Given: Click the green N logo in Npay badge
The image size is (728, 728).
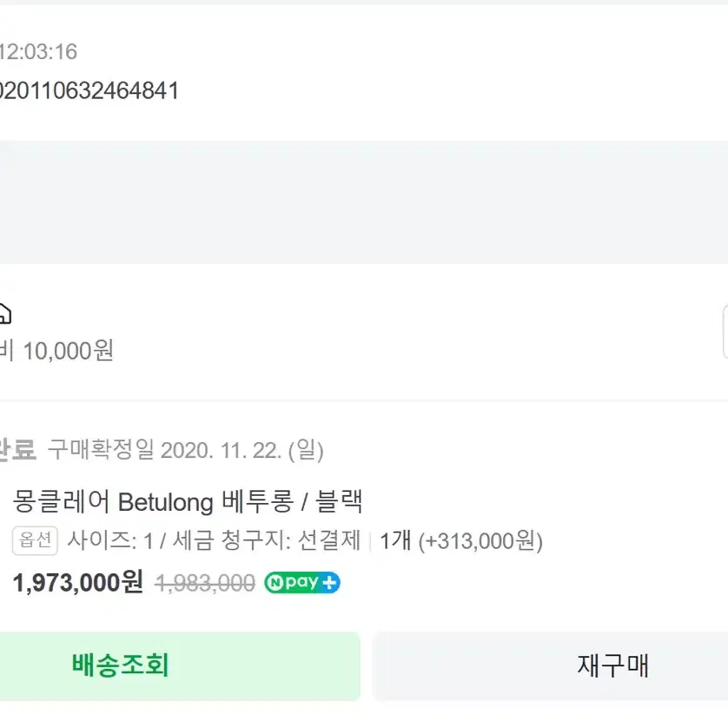Looking at the screenshot, I should click(x=275, y=583).
